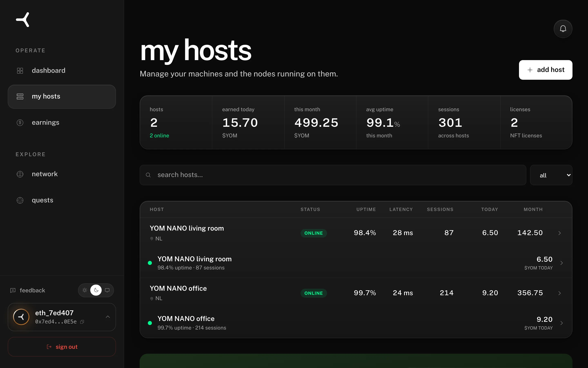Viewport: 588px width, 368px height.
Task: Click sign out
Action: click(x=62, y=347)
